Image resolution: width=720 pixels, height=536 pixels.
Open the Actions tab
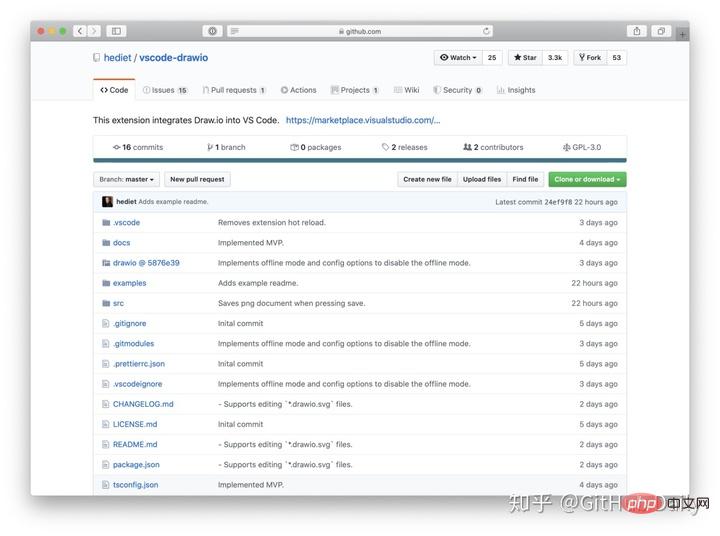tap(298, 90)
